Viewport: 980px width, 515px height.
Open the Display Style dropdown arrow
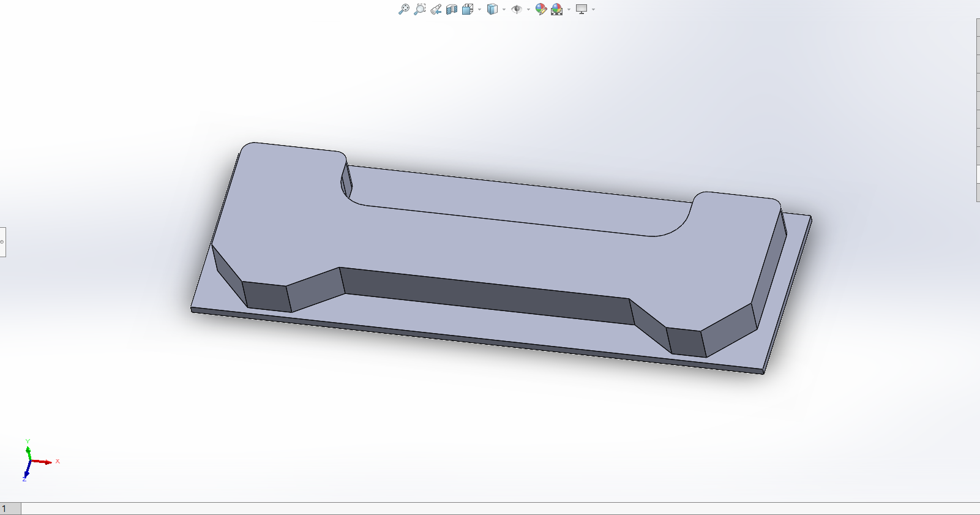pos(504,10)
